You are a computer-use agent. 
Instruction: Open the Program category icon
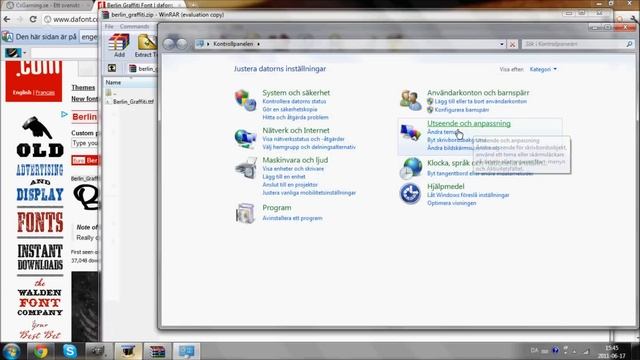click(x=245, y=213)
